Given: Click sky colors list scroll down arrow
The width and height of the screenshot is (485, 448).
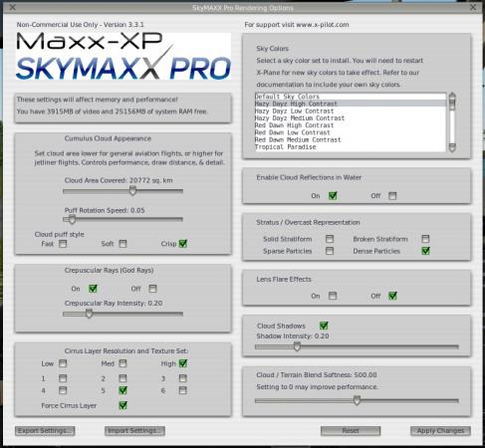Looking at the screenshot, I should 452,148.
